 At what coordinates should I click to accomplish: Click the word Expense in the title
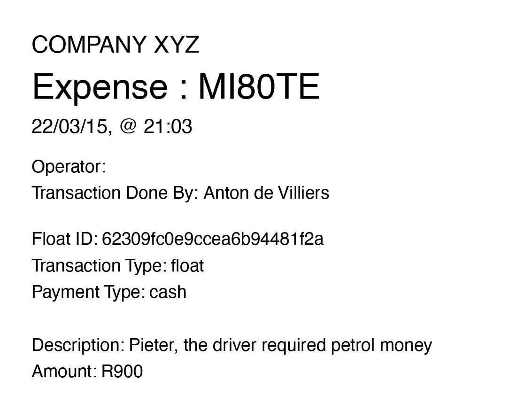coord(100,87)
